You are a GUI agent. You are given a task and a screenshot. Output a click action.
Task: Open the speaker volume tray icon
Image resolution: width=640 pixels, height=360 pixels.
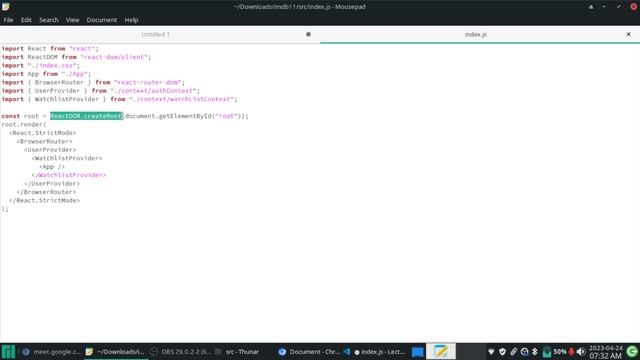pyautogui.click(x=581, y=351)
